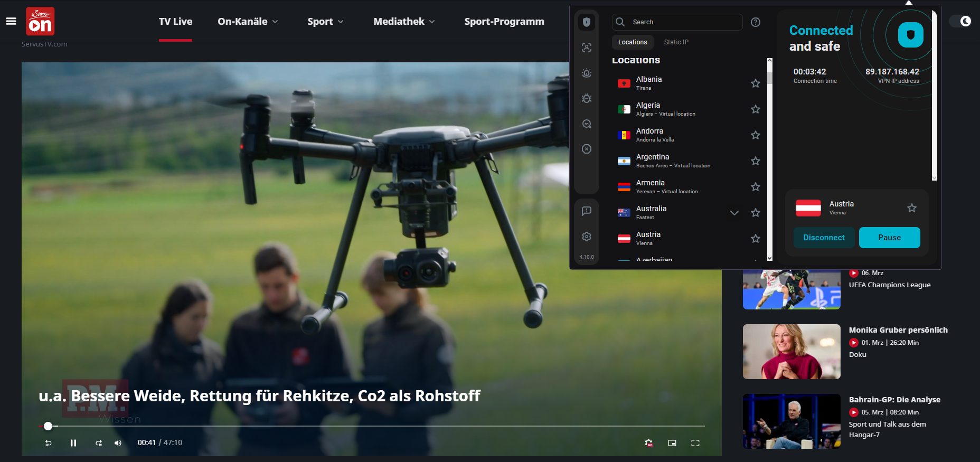Switch to Static IP tab
This screenshot has height=462, width=980.
[x=676, y=42]
